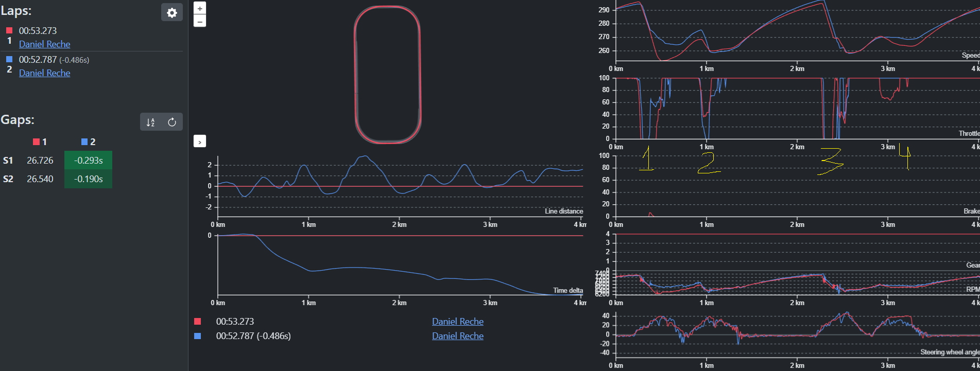980x371 pixels.
Task: Open the Laps settings gear
Action: click(172, 13)
